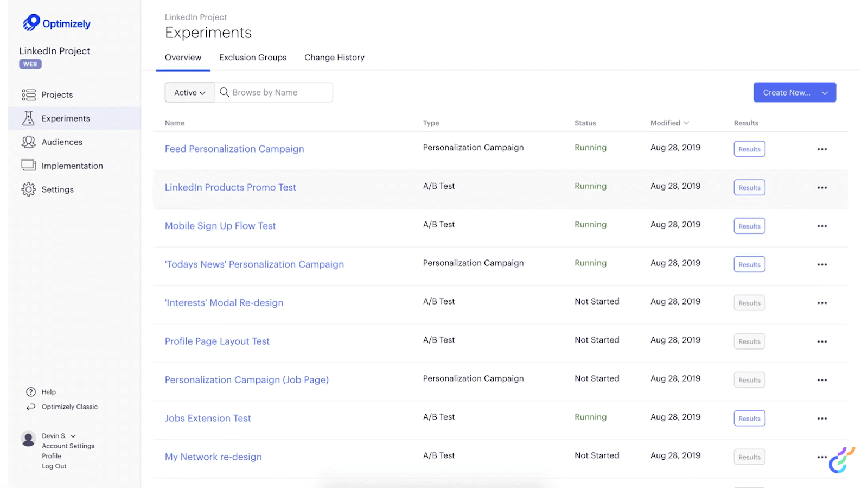Focus the Browse by Name search field

[274, 92]
